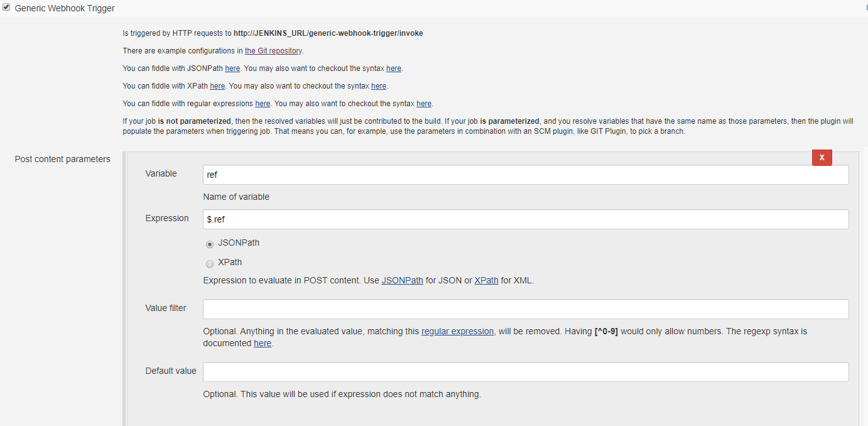
Task: Open the regular expressions syntax 'here' link
Action: click(x=424, y=104)
